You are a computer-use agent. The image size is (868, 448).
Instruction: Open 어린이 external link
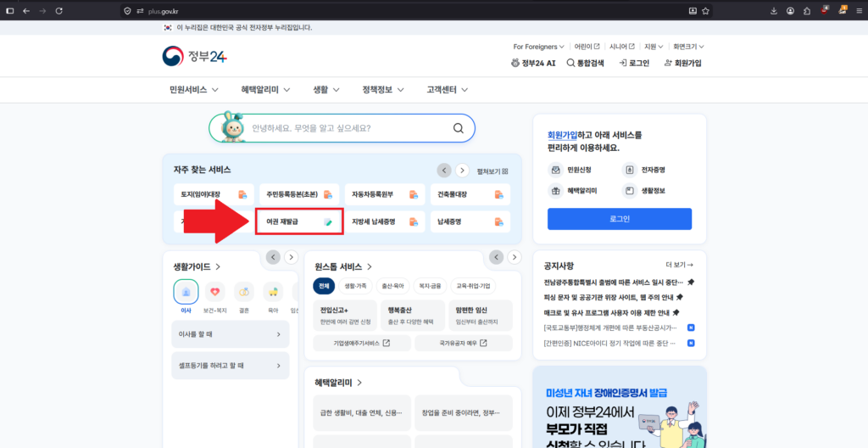pos(587,47)
